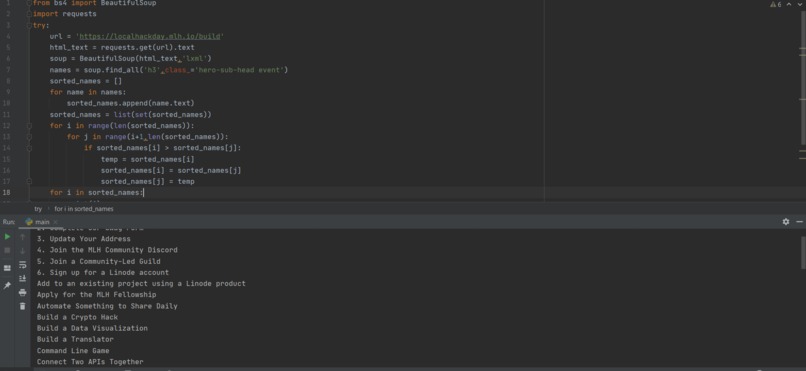Image resolution: width=806 pixels, height=371 pixels.
Task: Open the localhackday.mlh.io/build URL link
Action: [151, 36]
